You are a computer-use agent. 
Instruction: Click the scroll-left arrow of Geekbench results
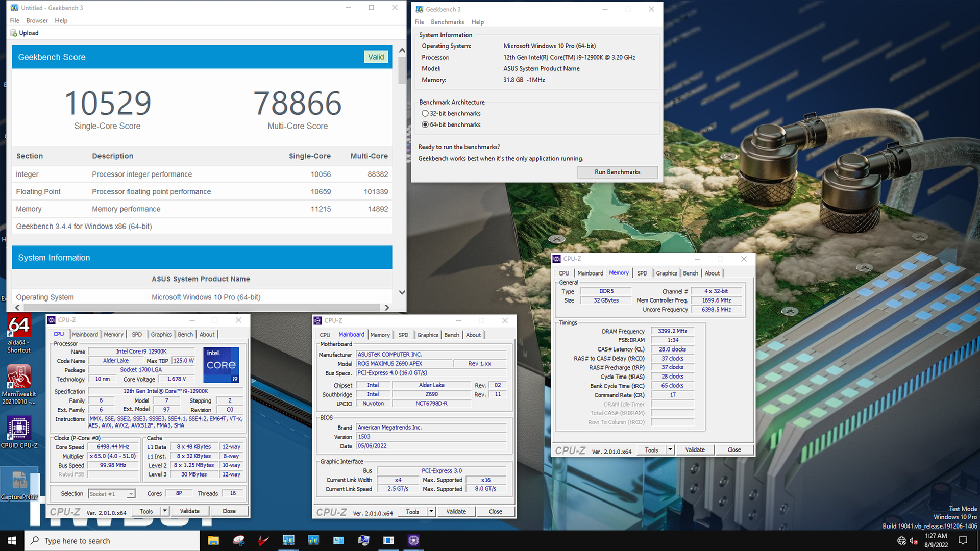[x=18, y=308]
